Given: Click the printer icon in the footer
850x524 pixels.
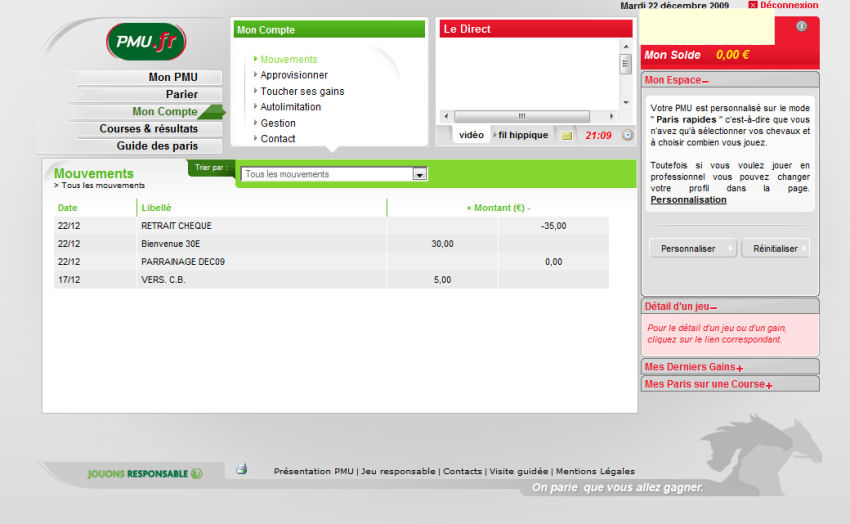Looking at the screenshot, I should click(241, 469).
